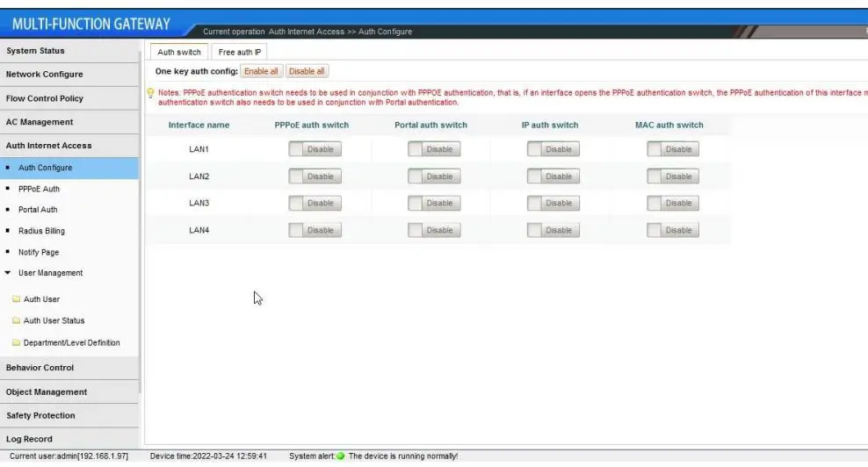The height and width of the screenshot is (467, 868).
Task: Click the Current operation breadcrumb text
Action: click(x=307, y=32)
